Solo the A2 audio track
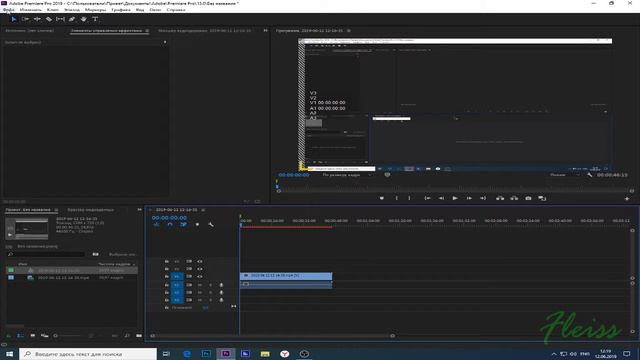640x360 pixels. [211, 293]
